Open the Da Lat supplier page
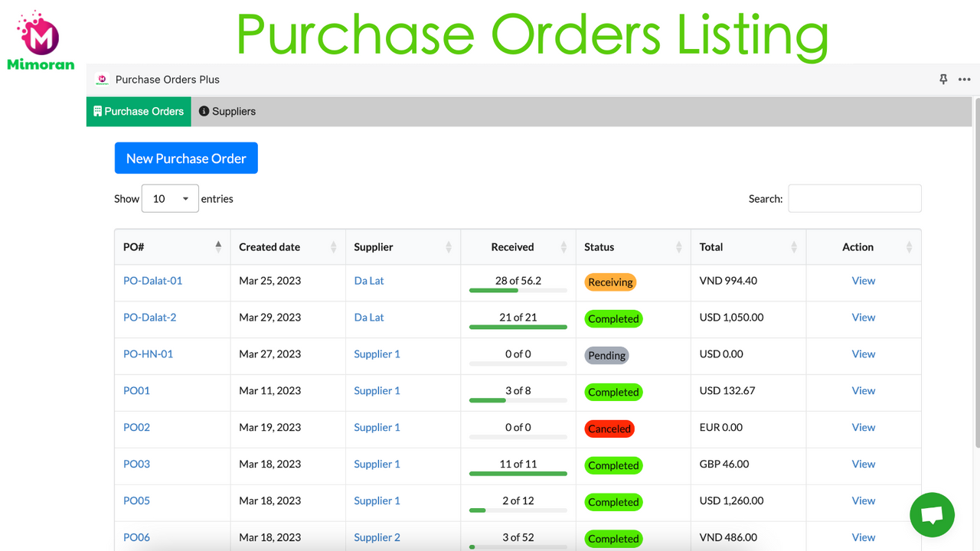 click(368, 280)
